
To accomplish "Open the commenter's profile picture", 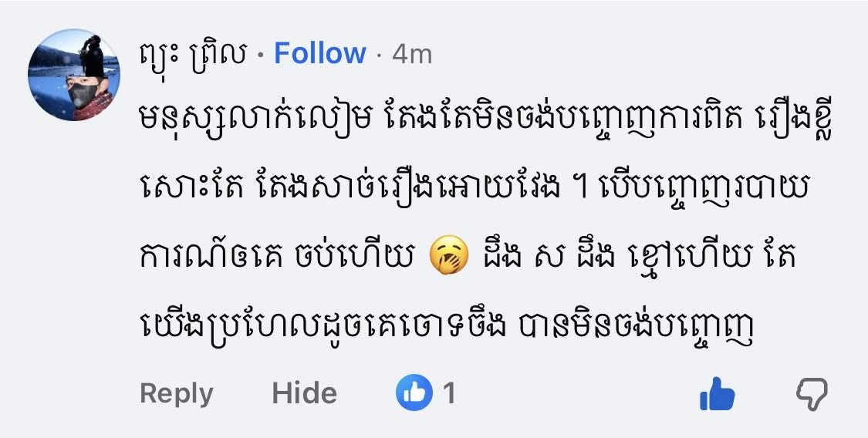I will click(72, 75).
